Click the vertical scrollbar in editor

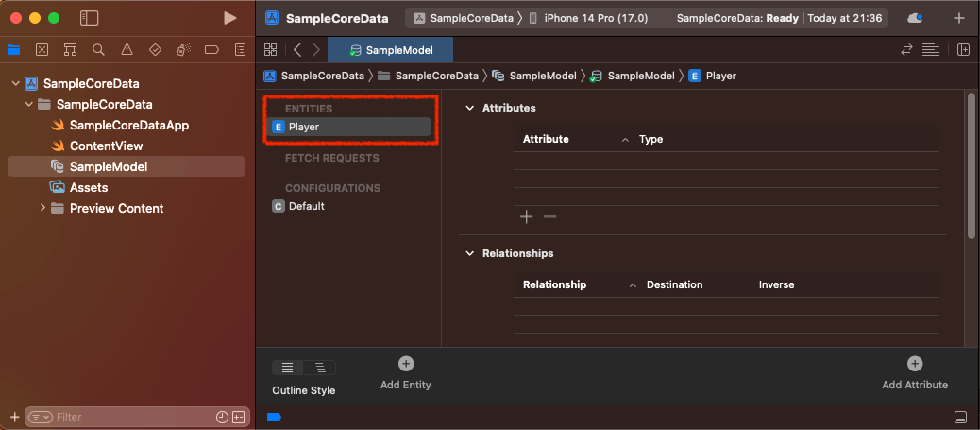pyautogui.click(x=971, y=165)
